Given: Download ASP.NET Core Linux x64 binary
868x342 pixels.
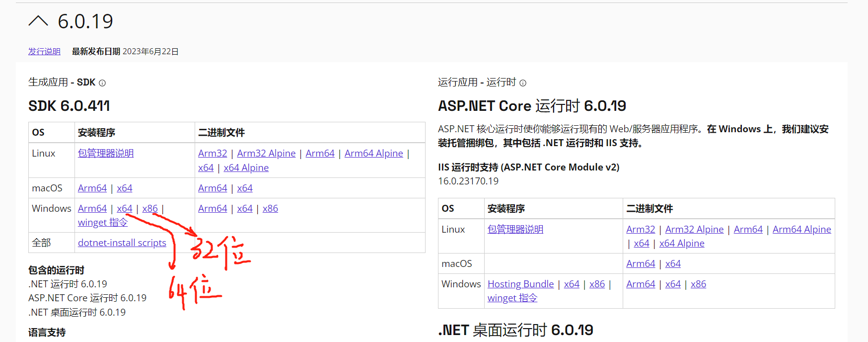Looking at the screenshot, I should click(642, 243).
